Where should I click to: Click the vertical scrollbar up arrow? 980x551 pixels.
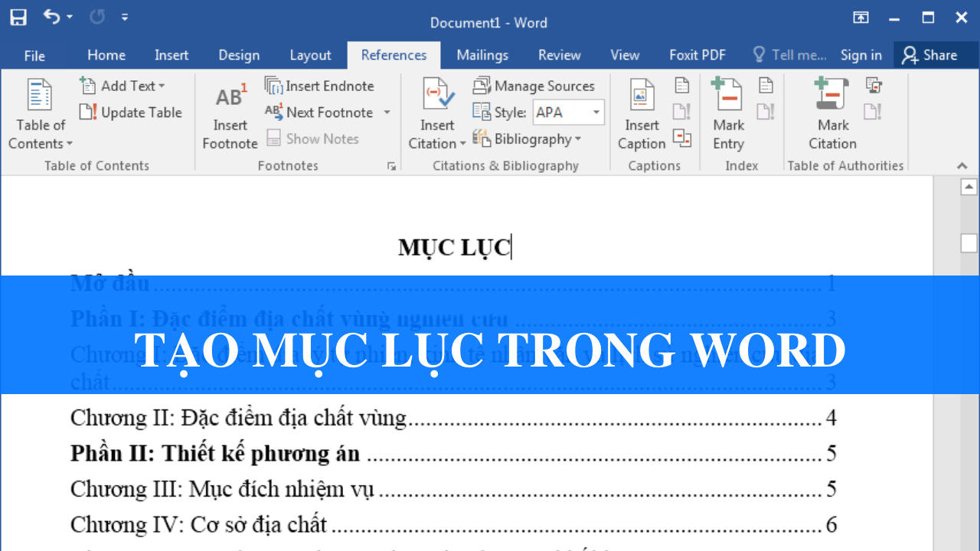(969, 187)
